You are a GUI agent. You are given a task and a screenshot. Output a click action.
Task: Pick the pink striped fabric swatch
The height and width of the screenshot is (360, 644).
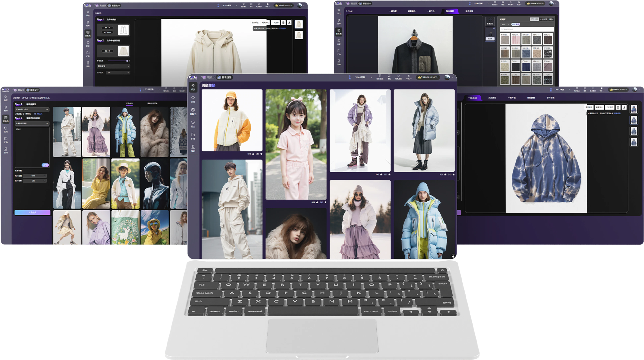coord(515,40)
